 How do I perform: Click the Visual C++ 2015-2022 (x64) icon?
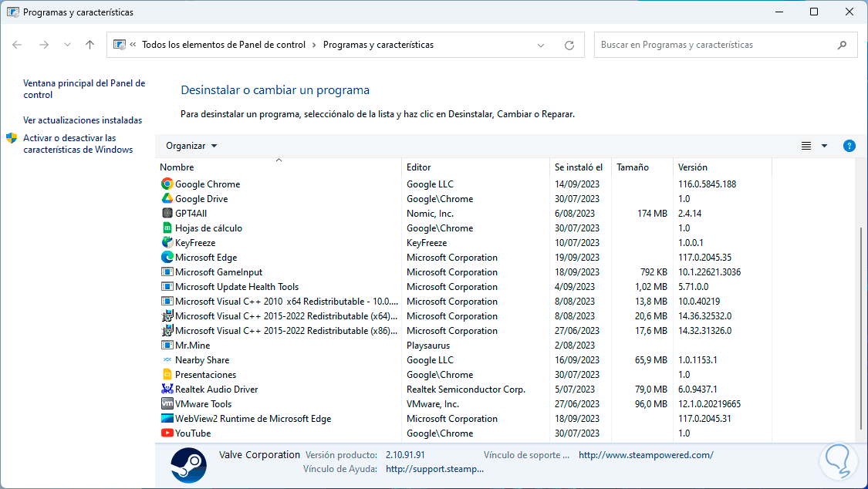tap(167, 316)
